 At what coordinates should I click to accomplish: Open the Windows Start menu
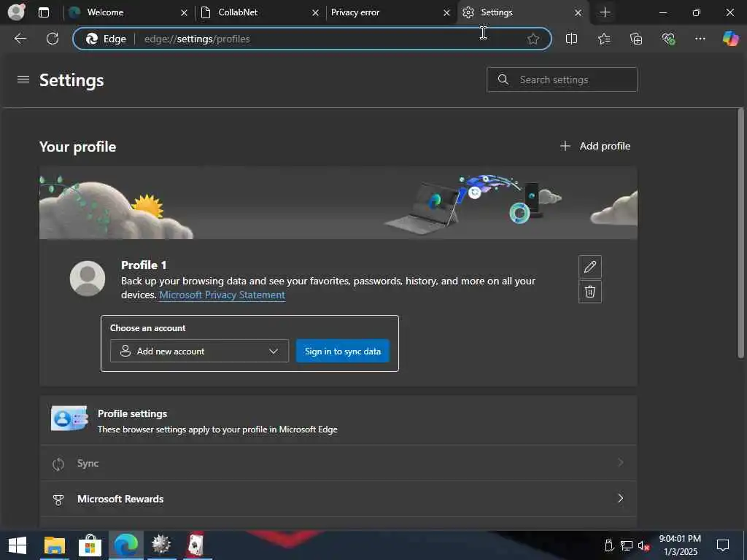[18, 545]
